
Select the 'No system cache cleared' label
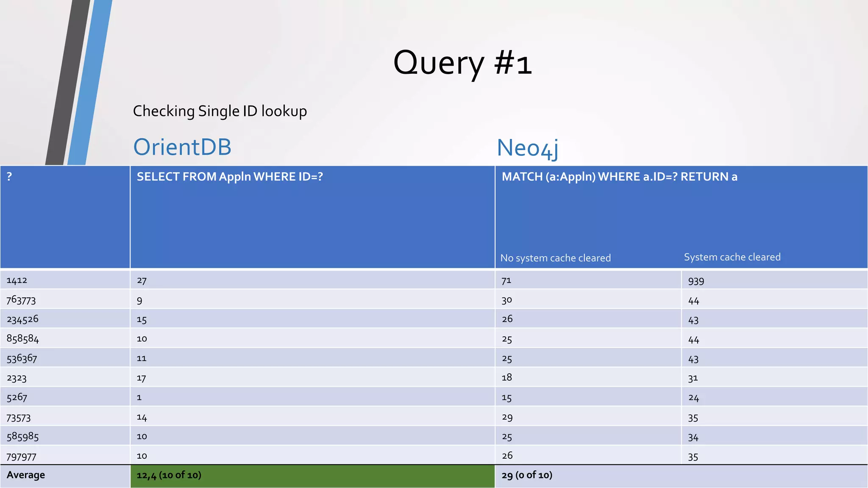pos(556,258)
